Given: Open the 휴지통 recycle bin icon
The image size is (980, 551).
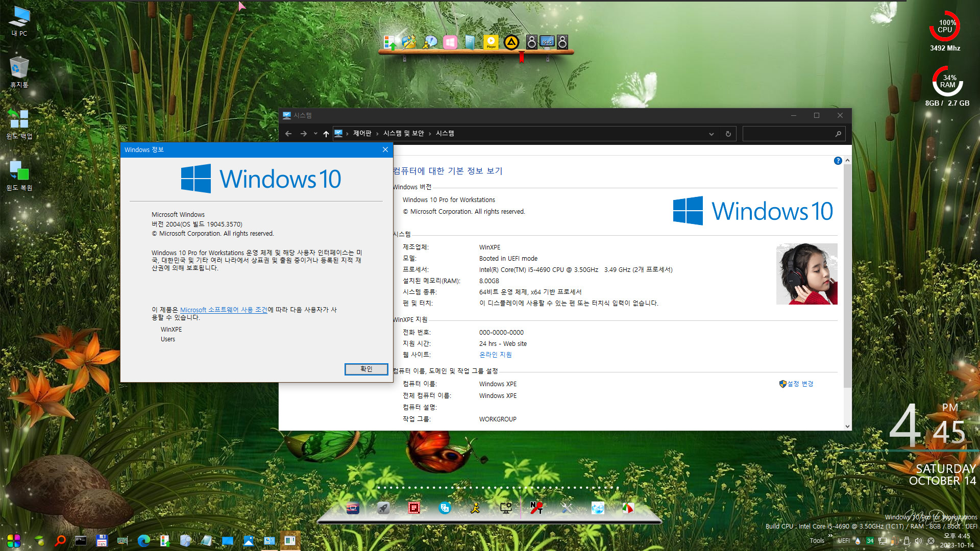Looking at the screenshot, I should [x=19, y=72].
